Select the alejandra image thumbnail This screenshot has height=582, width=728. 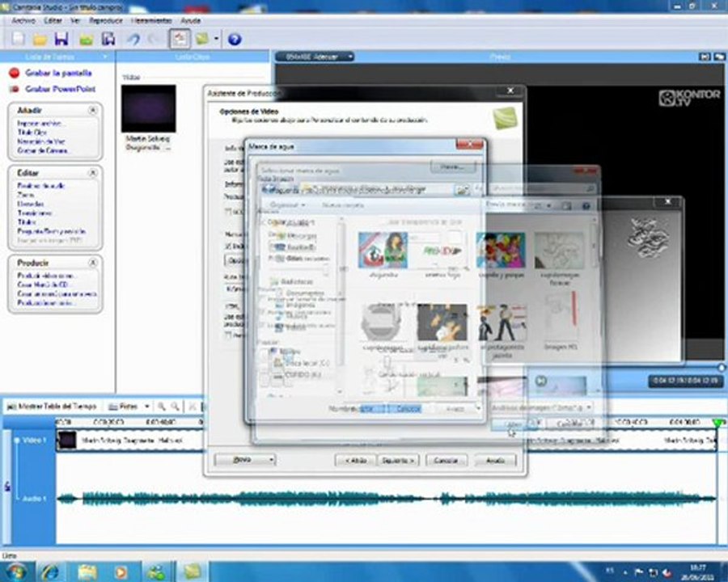coord(383,250)
